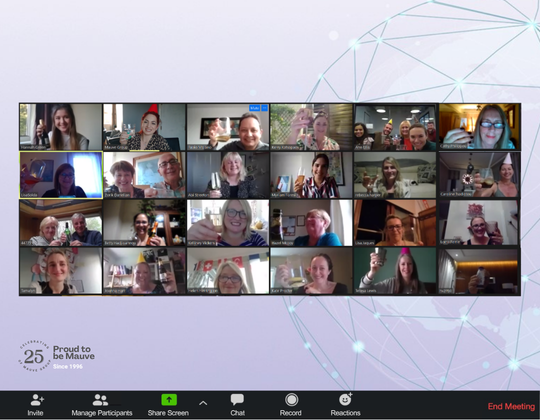Select video of blonde woman in dark patterned jacket
The width and height of the screenshot is (540, 420).
pos(228,175)
